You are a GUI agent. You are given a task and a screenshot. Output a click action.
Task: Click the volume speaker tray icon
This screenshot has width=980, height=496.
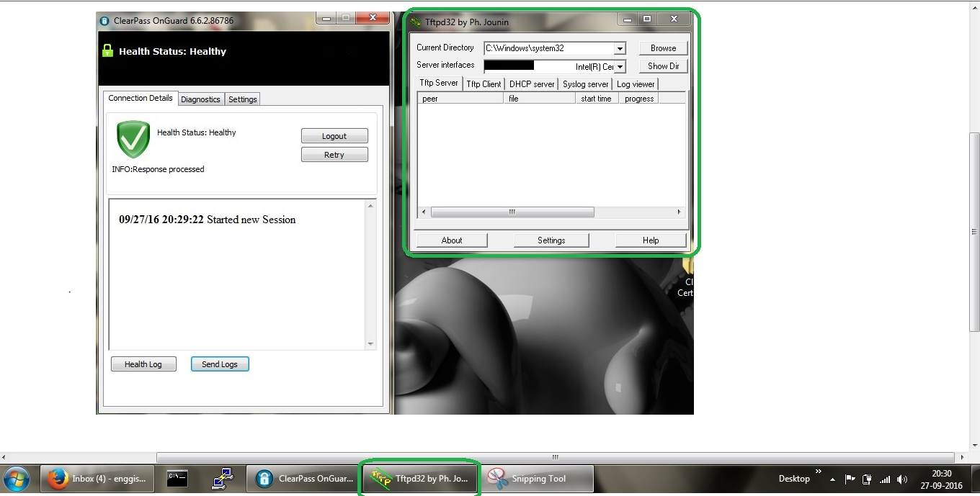point(902,479)
